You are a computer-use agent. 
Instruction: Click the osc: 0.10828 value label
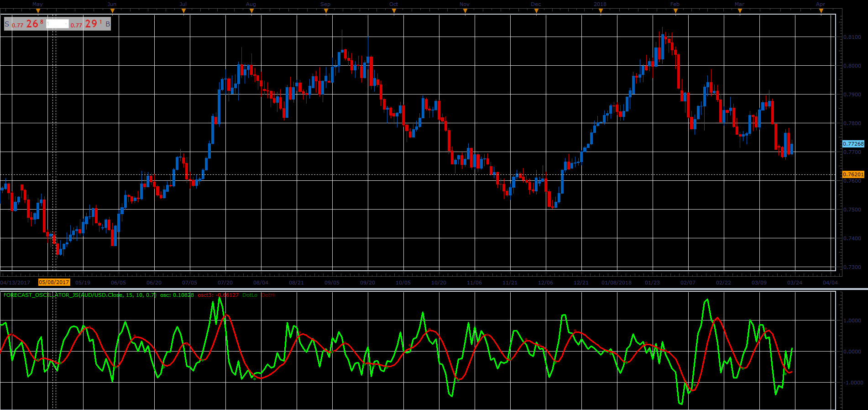177,295
